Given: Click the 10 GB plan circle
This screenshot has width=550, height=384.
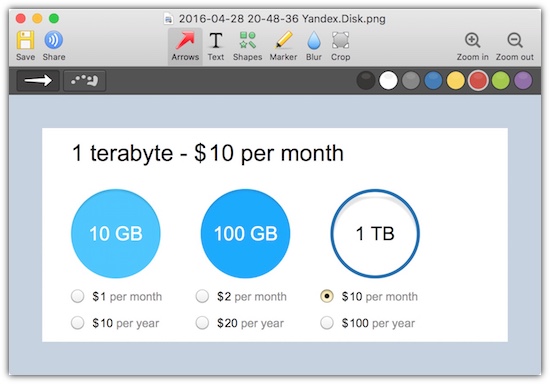Looking at the screenshot, I should tap(116, 234).
